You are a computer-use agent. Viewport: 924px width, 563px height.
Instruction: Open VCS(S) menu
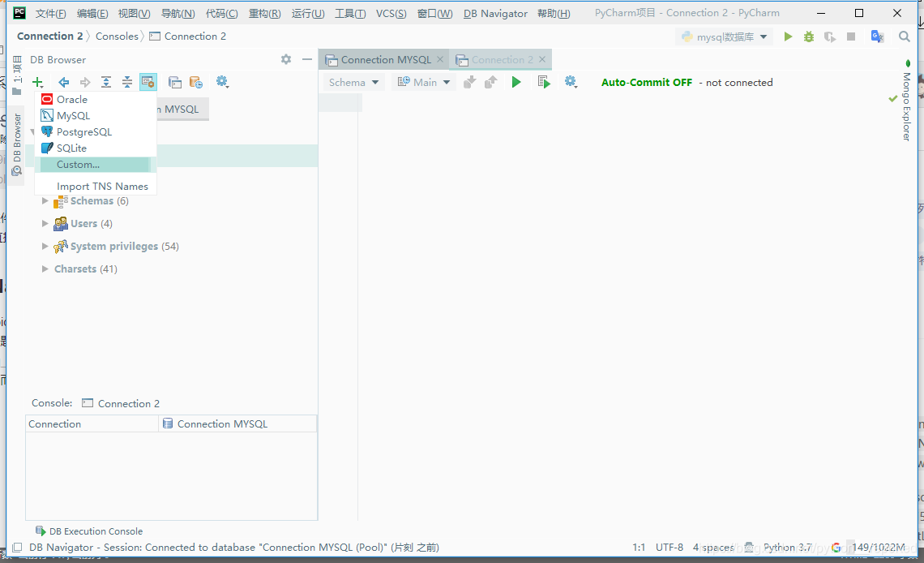click(391, 13)
